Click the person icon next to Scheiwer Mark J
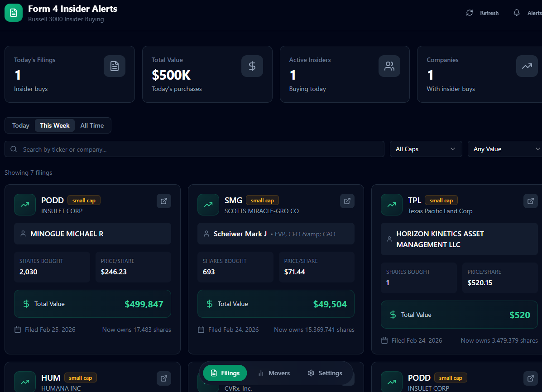 [x=206, y=234]
